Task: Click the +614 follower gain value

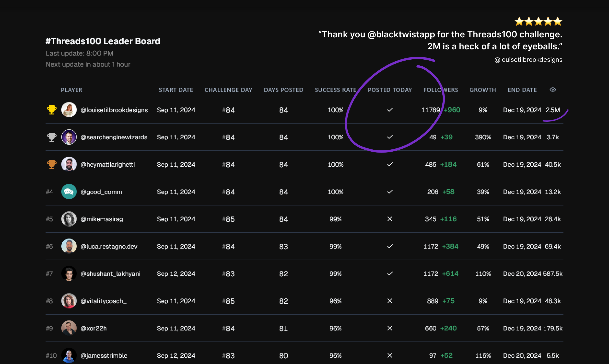Action: (x=450, y=273)
